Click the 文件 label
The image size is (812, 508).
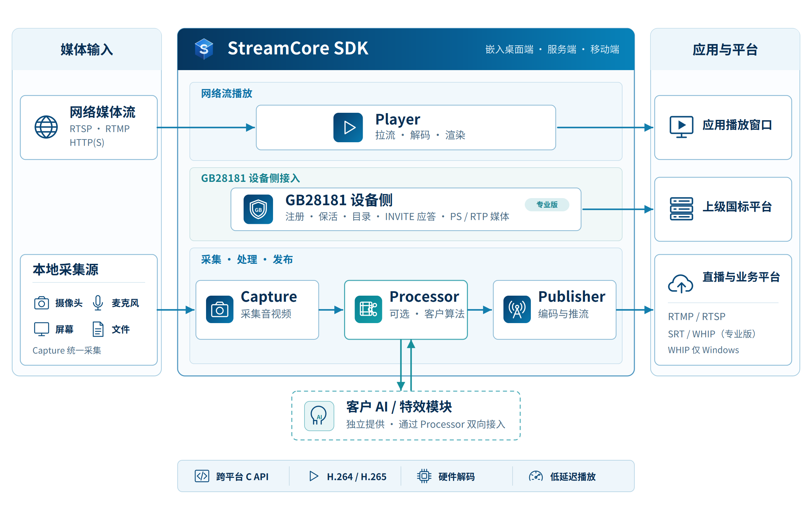(121, 329)
